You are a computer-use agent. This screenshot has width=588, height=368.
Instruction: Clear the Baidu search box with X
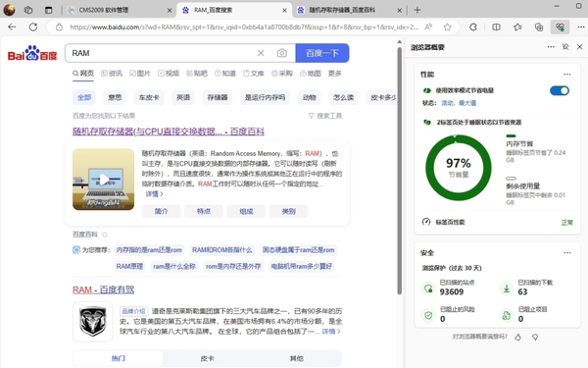pyautogui.click(x=261, y=53)
